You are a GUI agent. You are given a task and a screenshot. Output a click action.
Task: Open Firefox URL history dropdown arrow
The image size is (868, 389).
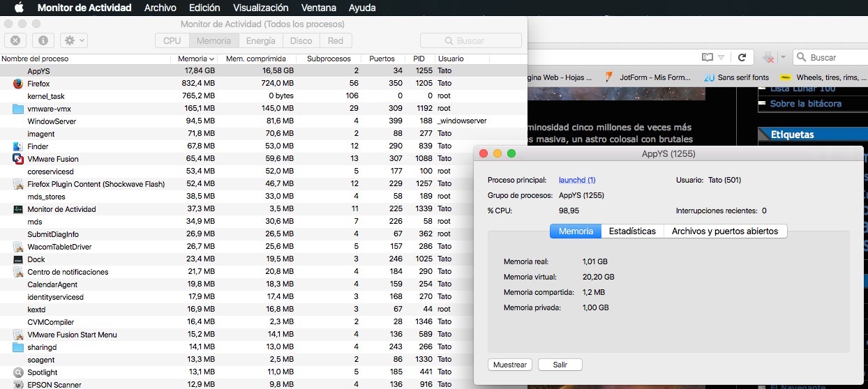pyautogui.click(x=721, y=57)
